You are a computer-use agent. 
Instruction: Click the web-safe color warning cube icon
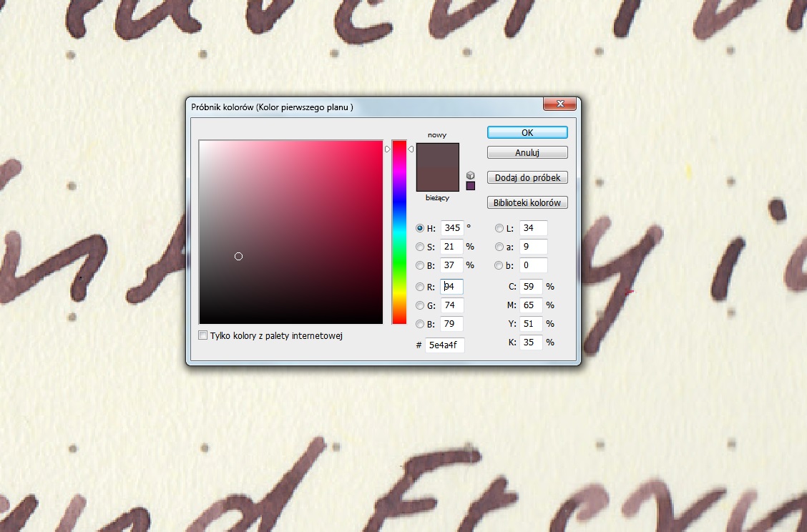coord(470,175)
